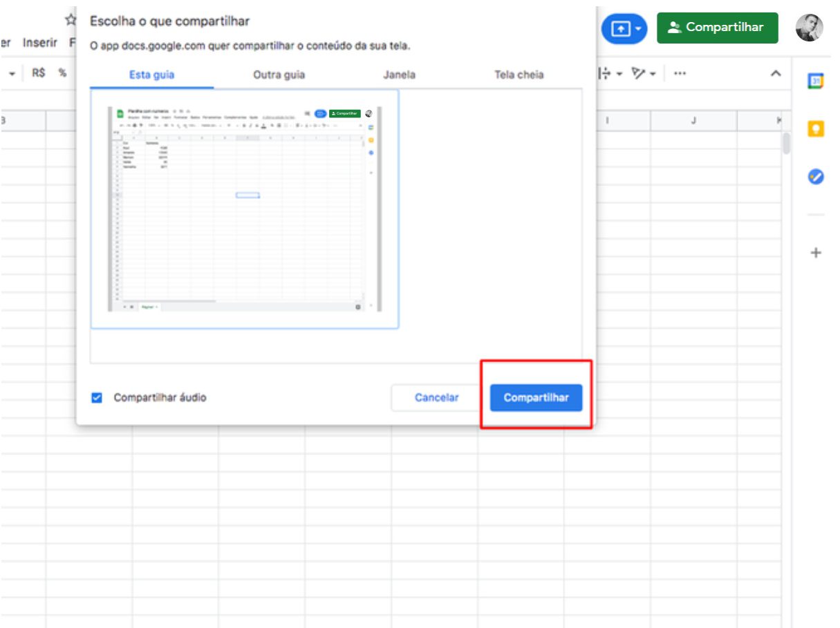
Task: Select column I header
Action: click(607, 121)
